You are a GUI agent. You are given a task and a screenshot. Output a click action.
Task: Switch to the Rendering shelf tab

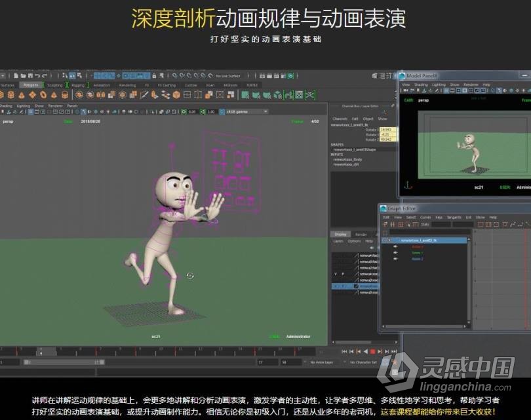tap(127, 85)
